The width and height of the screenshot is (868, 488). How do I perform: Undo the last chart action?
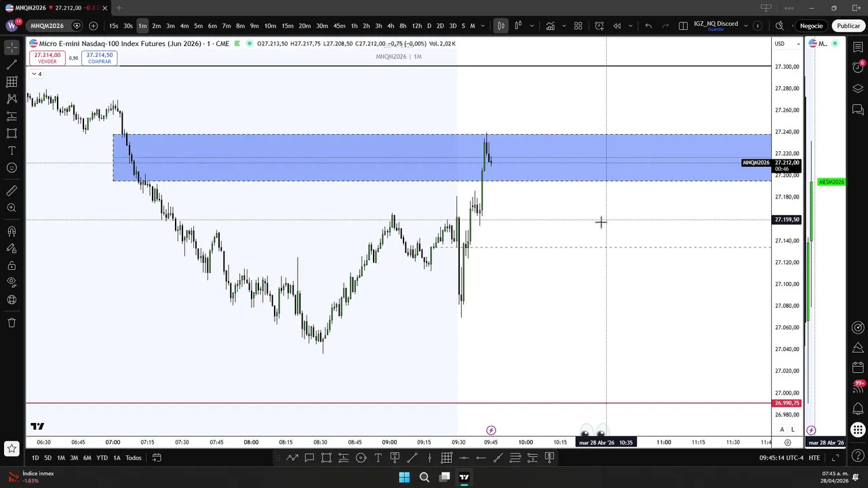coord(648,26)
